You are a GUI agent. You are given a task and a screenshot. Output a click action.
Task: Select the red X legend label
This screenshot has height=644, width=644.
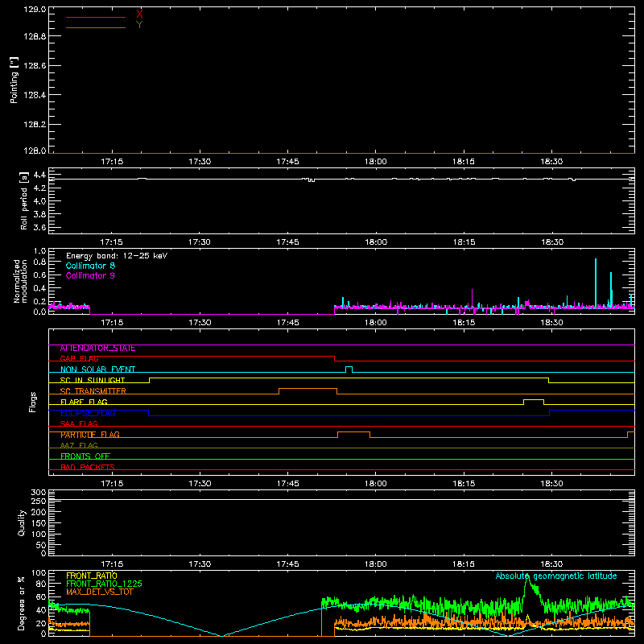tap(139, 14)
